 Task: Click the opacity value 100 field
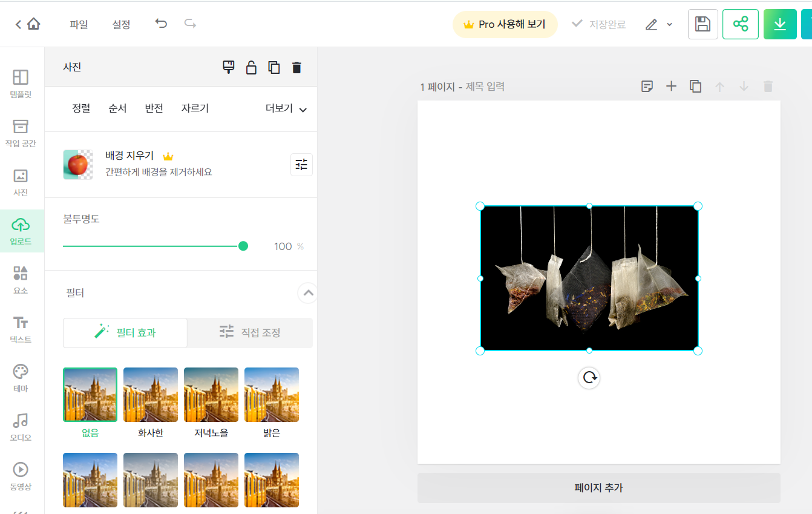(x=283, y=246)
